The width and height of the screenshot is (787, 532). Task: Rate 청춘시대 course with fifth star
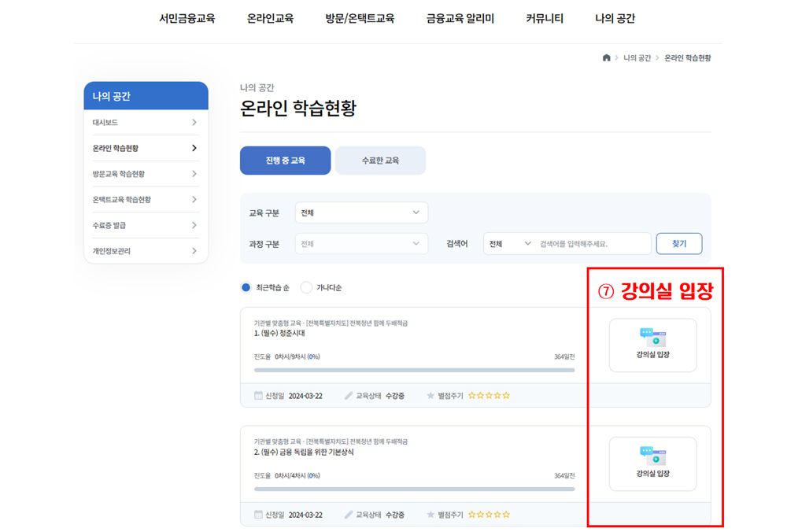point(506,396)
